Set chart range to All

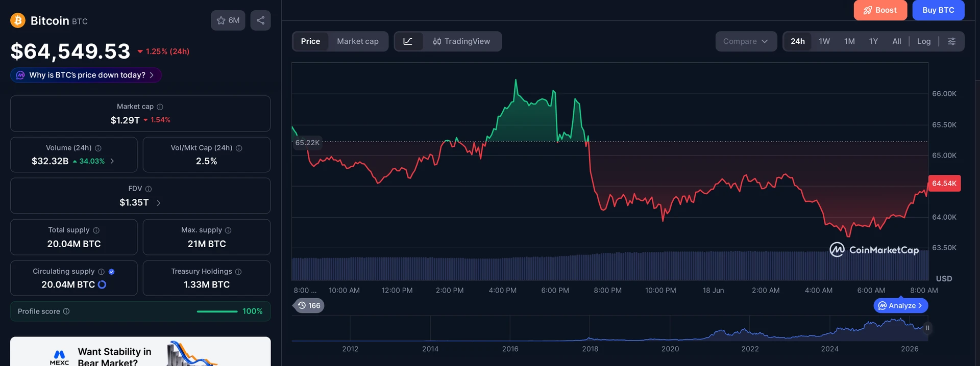click(x=897, y=41)
